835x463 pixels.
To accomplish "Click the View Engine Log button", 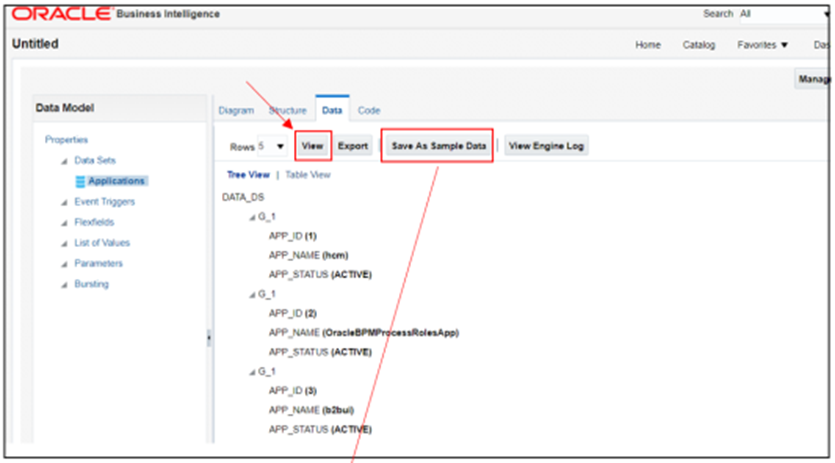I will point(546,145).
